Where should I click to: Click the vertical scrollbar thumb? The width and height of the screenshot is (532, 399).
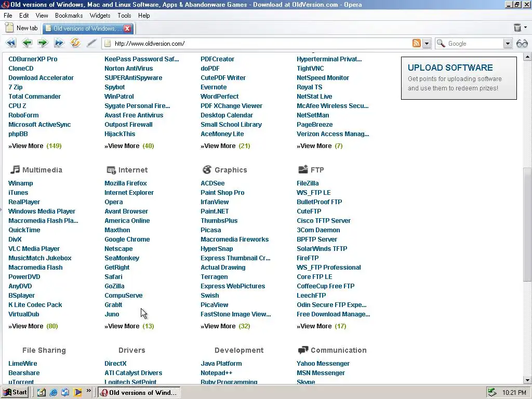click(527, 224)
